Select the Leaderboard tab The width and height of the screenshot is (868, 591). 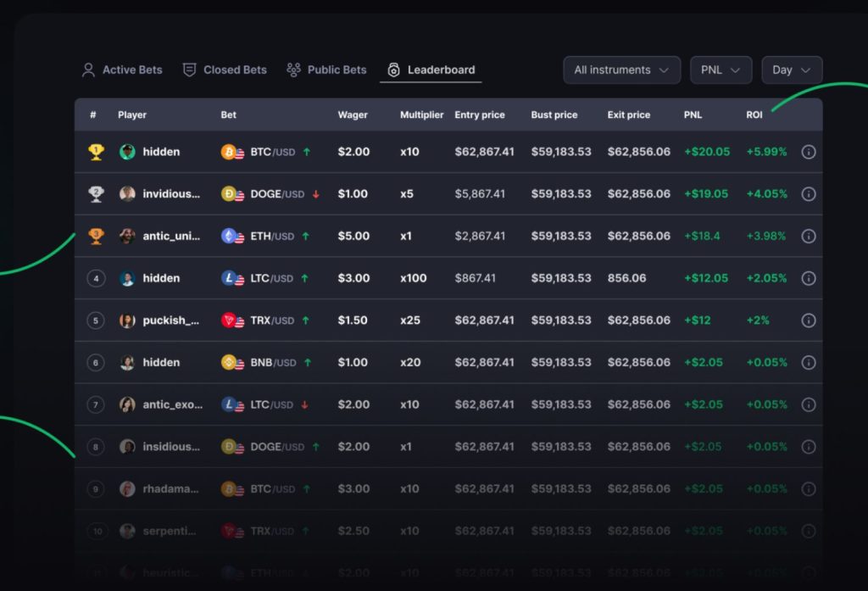431,70
